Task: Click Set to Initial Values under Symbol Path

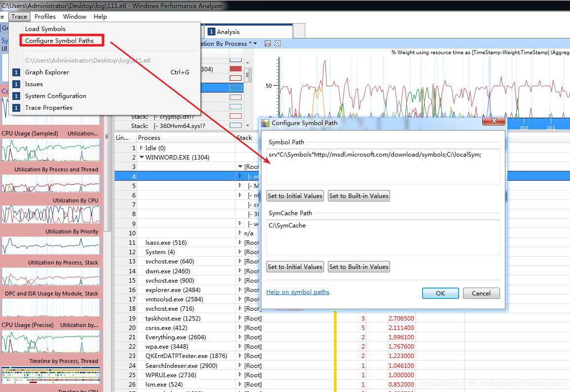Action: (295, 196)
